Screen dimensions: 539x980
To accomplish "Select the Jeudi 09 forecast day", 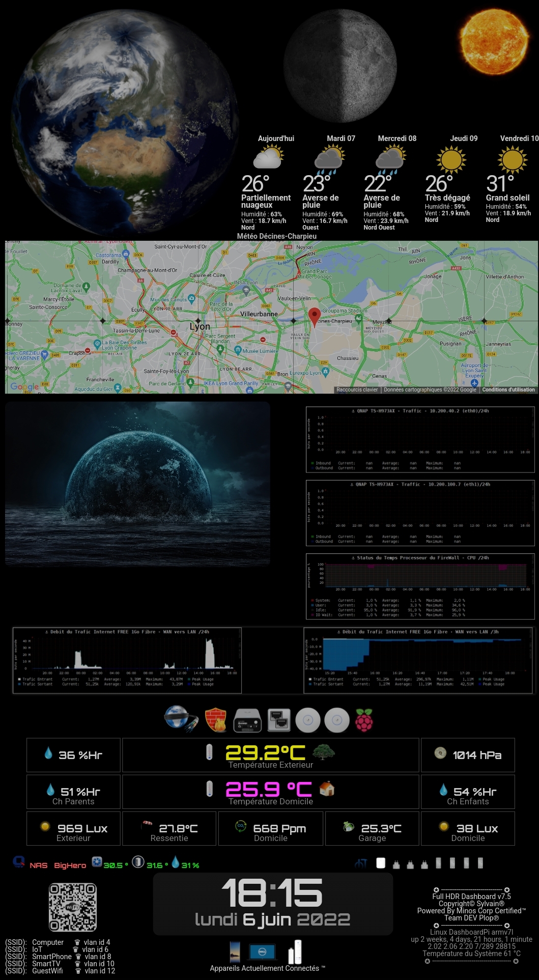I will pos(463,138).
